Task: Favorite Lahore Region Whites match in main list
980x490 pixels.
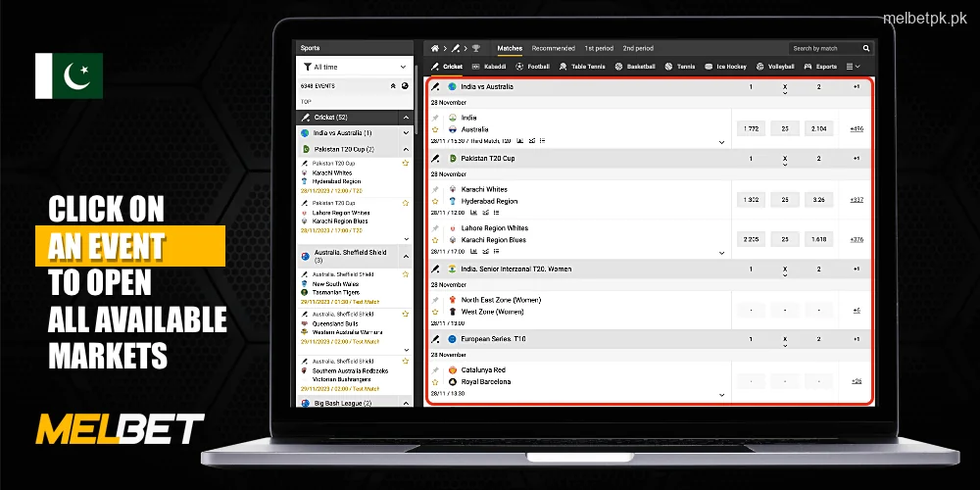Action: click(x=435, y=240)
